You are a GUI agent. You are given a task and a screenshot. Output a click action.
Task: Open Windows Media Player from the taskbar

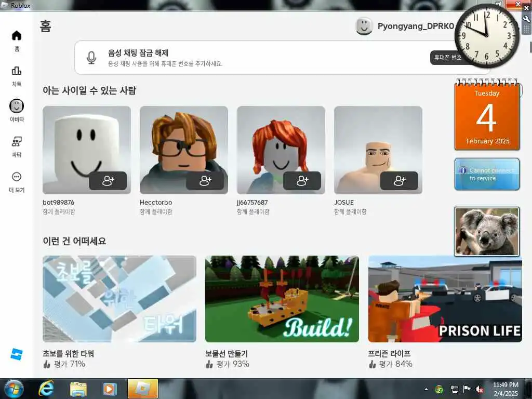[x=110, y=389]
